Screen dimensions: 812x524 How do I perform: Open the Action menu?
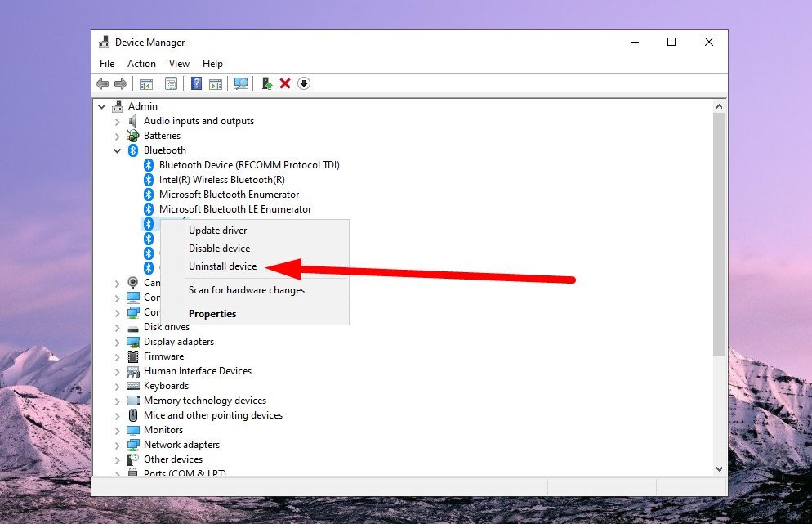point(141,63)
